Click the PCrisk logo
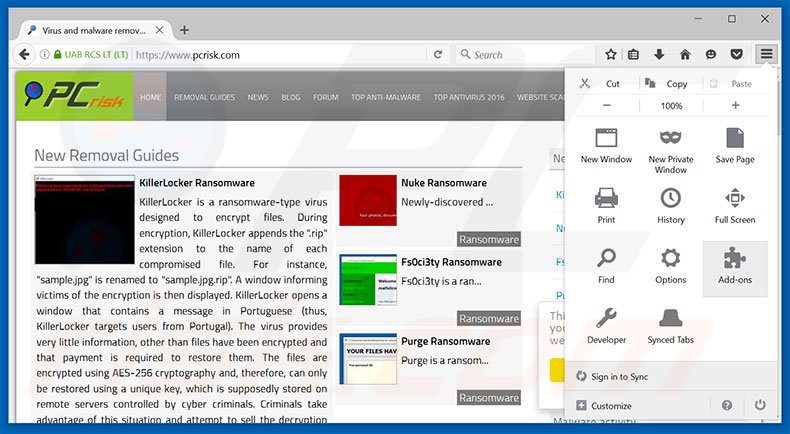 point(74,96)
